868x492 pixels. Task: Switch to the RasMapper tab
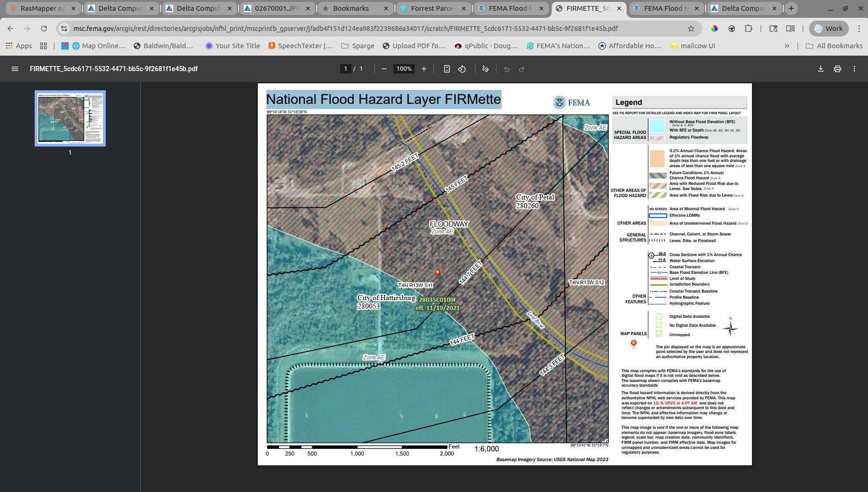pos(42,8)
